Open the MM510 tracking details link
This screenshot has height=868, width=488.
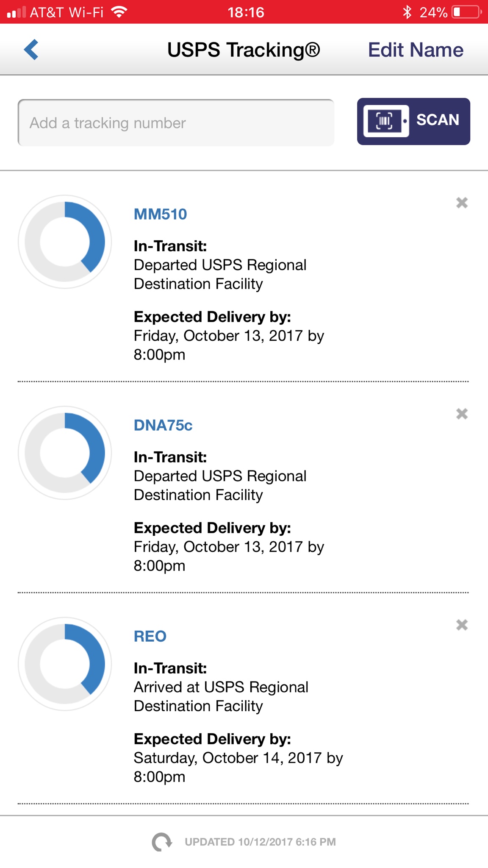[x=160, y=214]
